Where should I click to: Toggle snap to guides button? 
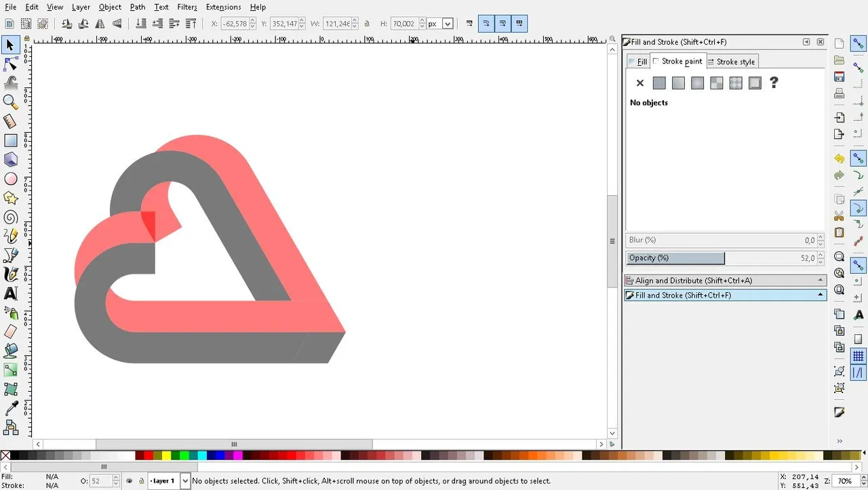tap(859, 372)
